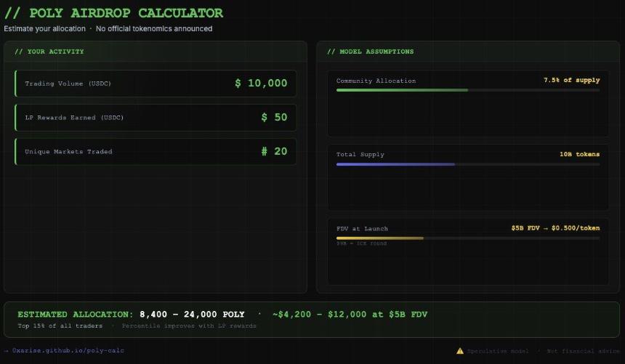Click the '~$4,200 – $12,000 at $5B FDV' text
625x364 pixels.
[x=350, y=314]
